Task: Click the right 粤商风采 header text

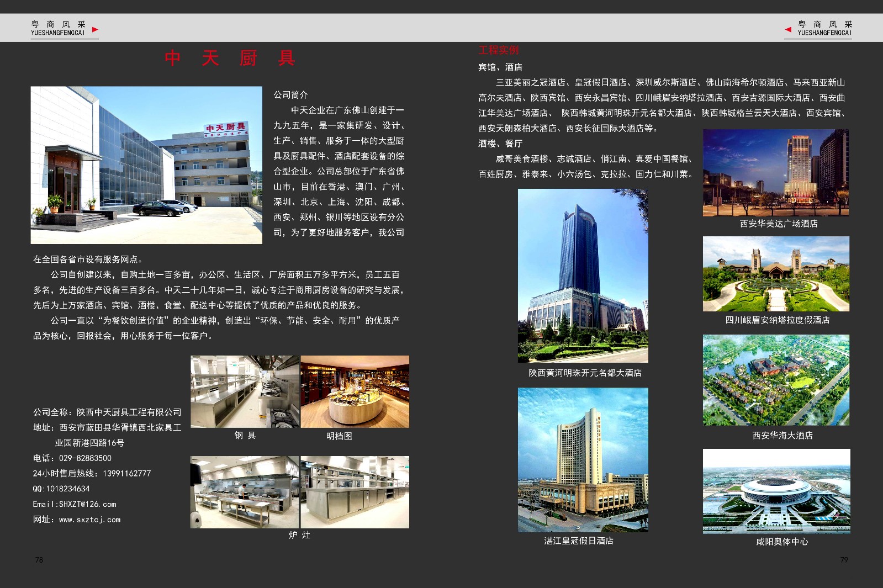Action: pos(825,24)
